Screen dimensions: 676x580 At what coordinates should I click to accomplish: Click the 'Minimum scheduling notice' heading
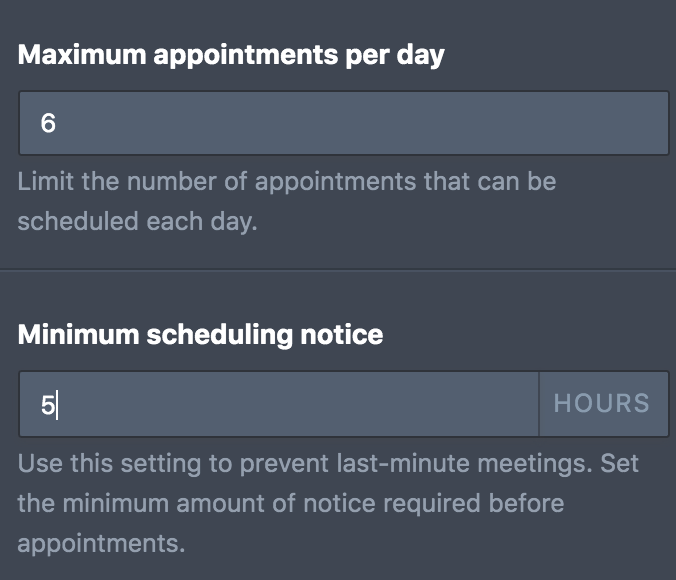pos(200,334)
